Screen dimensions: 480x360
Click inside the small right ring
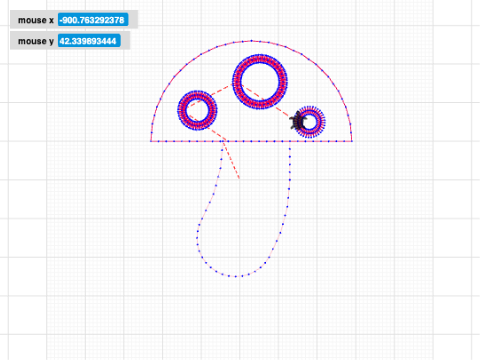coord(310,122)
